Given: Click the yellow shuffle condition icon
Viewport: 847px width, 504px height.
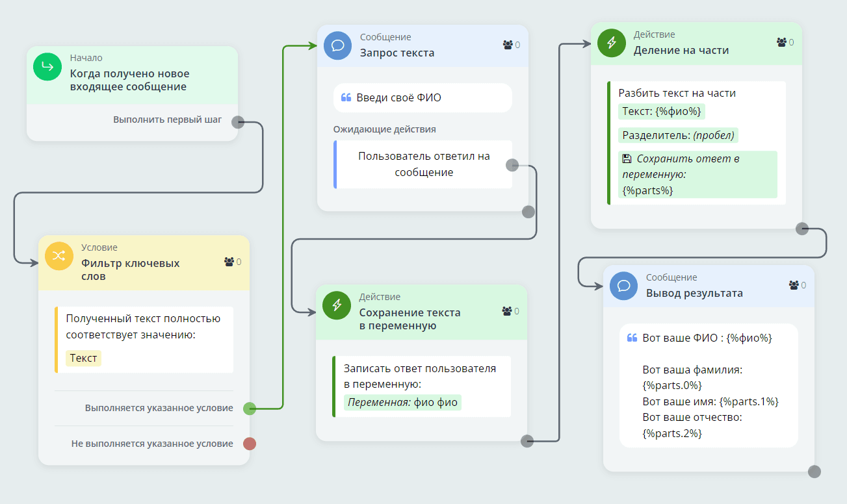Looking at the screenshot, I should pos(59,256).
